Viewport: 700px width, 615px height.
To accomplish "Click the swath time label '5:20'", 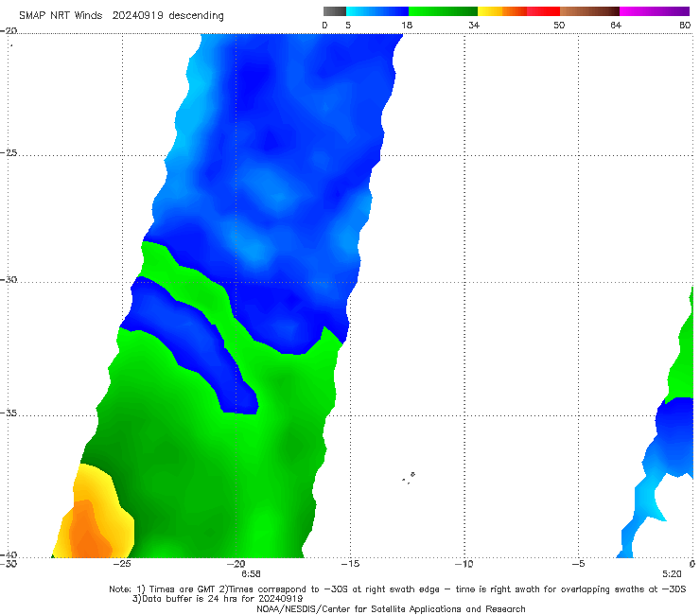I will [672, 574].
